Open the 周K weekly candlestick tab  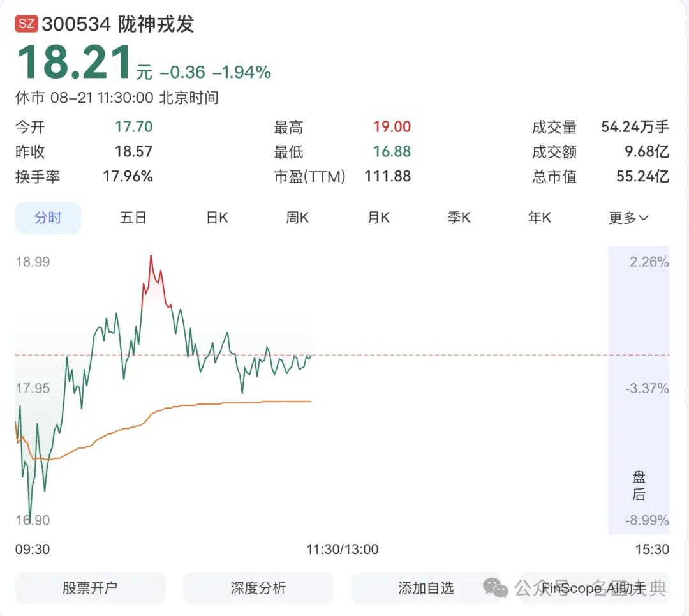point(297,218)
